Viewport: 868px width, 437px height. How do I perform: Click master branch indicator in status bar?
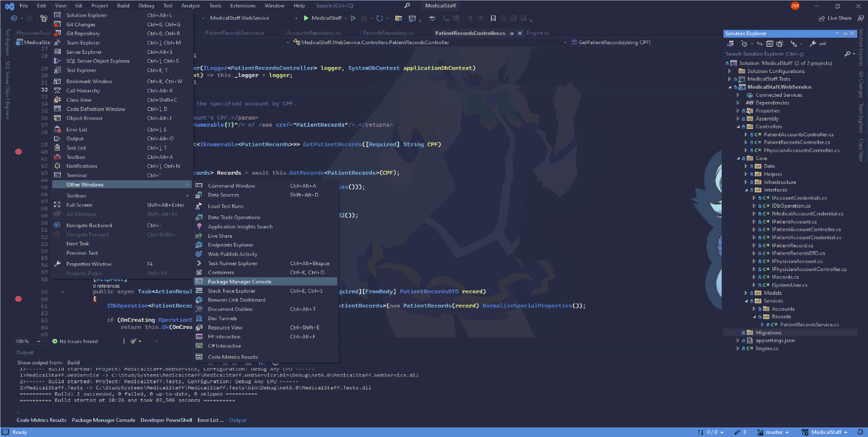tap(774, 432)
